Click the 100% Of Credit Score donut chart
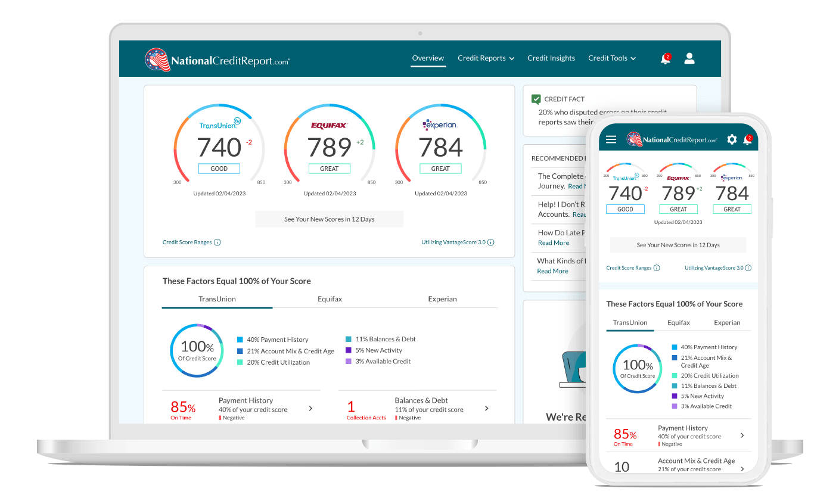Image resolution: width=839 pixels, height=504 pixels. point(197,350)
